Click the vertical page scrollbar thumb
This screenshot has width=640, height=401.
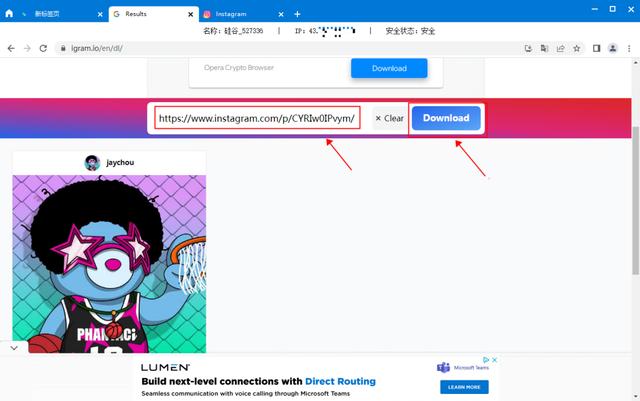(x=636, y=200)
